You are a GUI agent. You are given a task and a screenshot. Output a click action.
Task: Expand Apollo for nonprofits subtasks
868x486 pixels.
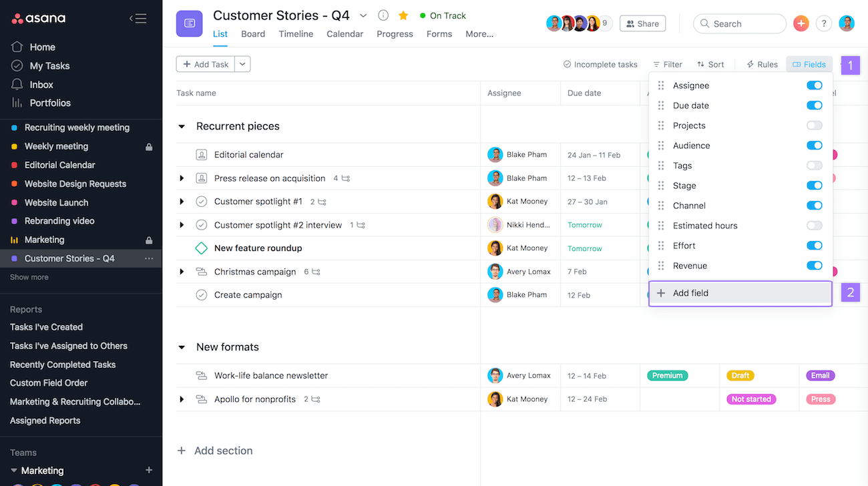pos(182,399)
